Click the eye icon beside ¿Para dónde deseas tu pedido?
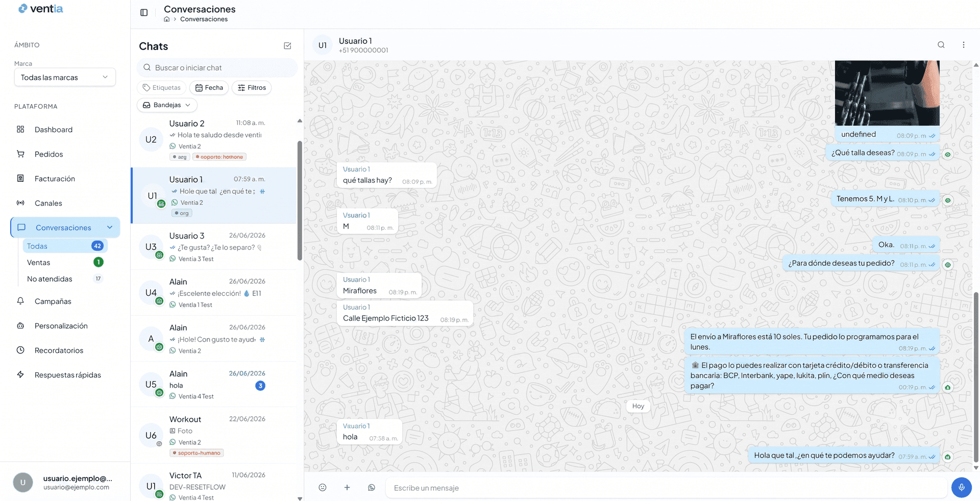This screenshot has height=501, width=980. pos(948,265)
